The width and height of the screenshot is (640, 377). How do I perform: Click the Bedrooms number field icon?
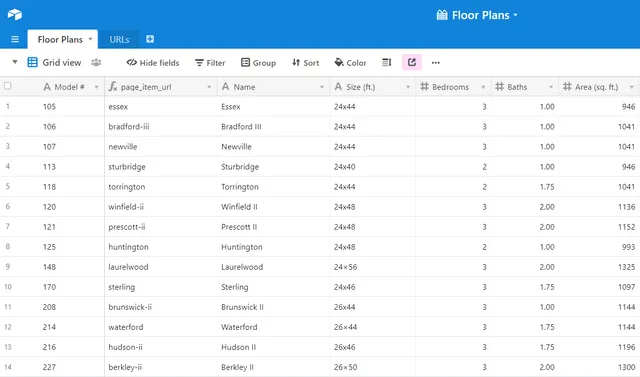pos(424,86)
